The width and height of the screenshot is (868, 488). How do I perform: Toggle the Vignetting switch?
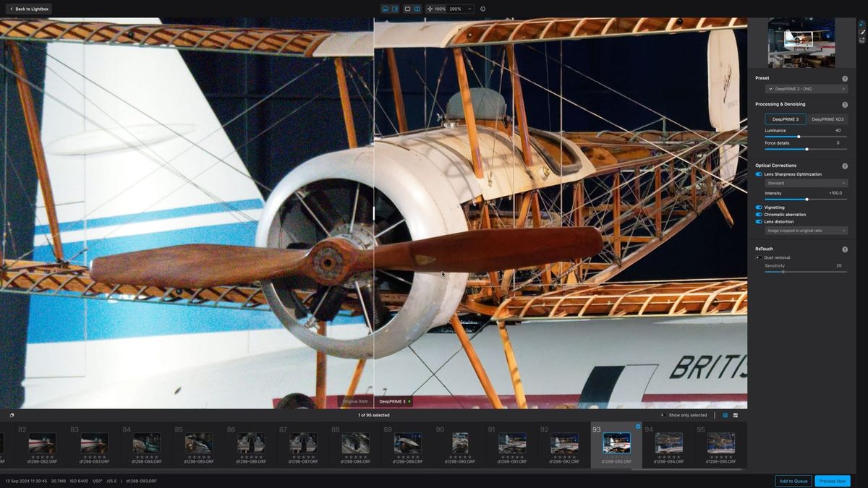pos(759,207)
